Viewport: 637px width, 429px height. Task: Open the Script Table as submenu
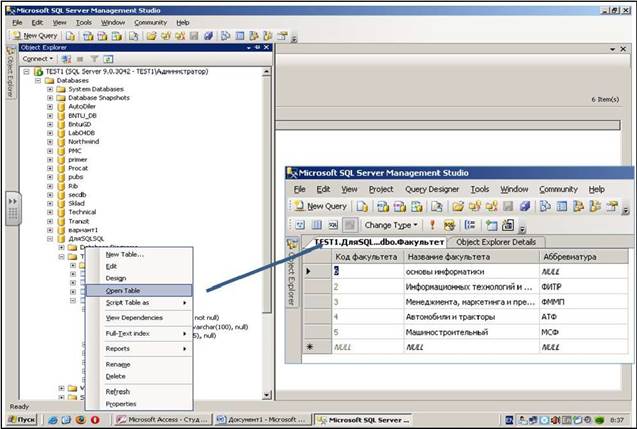(x=139, y=303)
